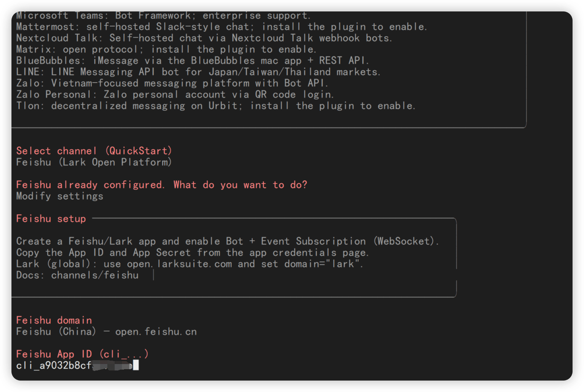Click the 'Modify settings' answer line
Screen dimensions: 584x392
60,196
